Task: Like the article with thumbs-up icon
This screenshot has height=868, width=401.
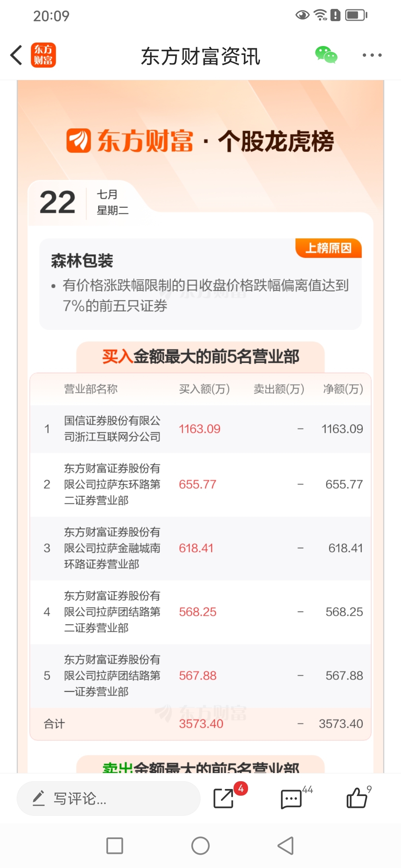Action: click(356, 798)
